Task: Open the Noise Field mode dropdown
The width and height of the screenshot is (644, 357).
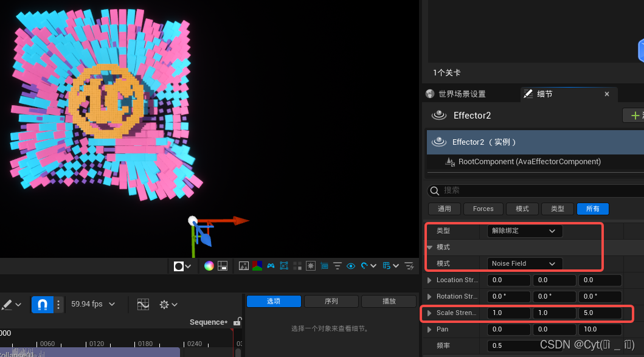Action: (524, 264)
